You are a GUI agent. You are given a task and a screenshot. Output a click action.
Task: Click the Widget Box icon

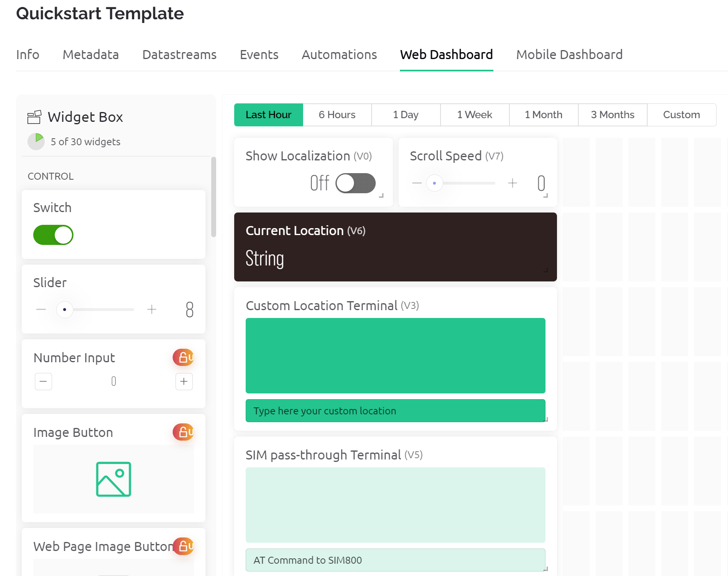(34, 117)
